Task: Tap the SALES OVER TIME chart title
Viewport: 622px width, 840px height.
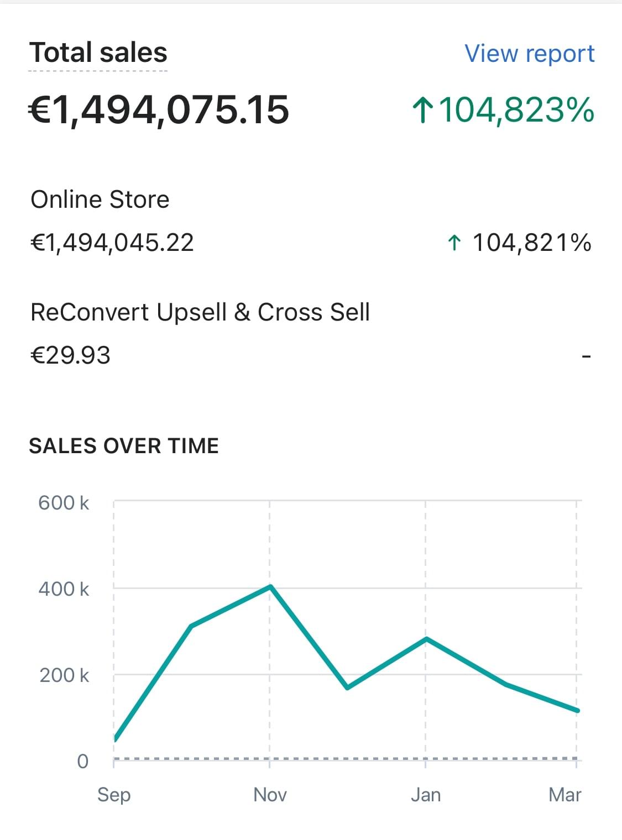Action: click(x=124, y=446)
